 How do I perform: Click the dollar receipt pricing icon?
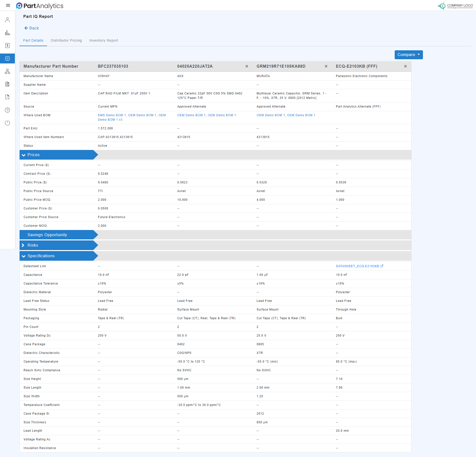tap(7, 46)
